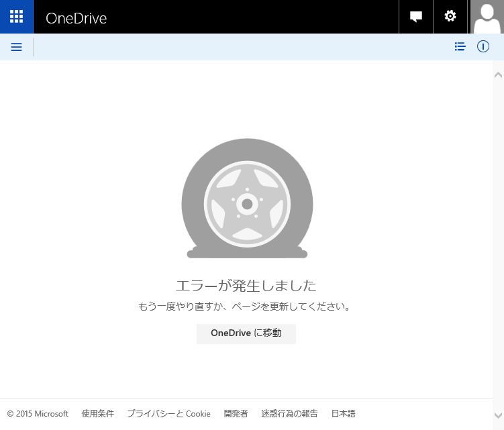504x430 pixels.
Task: Click the scrollbar up arrow
Action: (x=498, y=74)
